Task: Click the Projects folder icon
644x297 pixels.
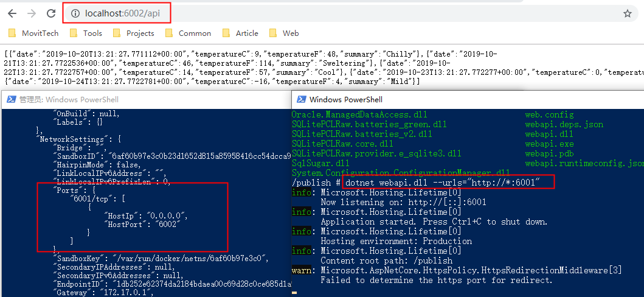Action: pos(117,33)
